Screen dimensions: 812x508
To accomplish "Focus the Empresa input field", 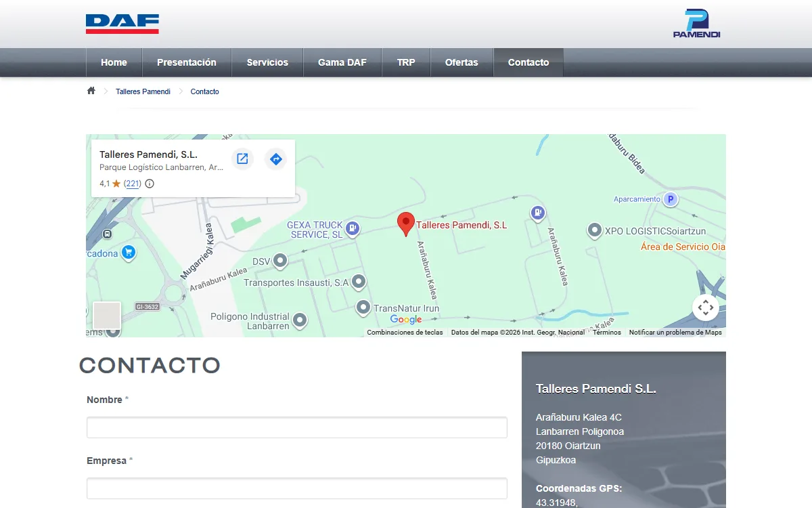I will [297, 488].
